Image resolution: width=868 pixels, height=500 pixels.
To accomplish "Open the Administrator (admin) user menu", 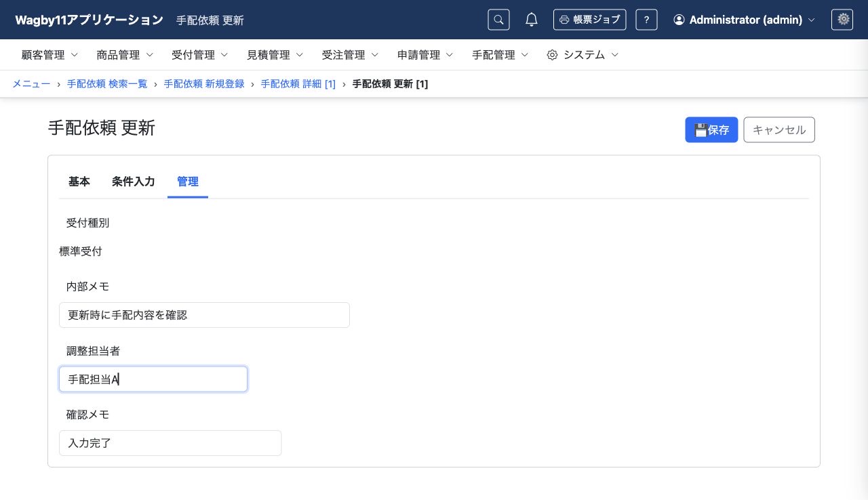I will [x=744, y=20].
